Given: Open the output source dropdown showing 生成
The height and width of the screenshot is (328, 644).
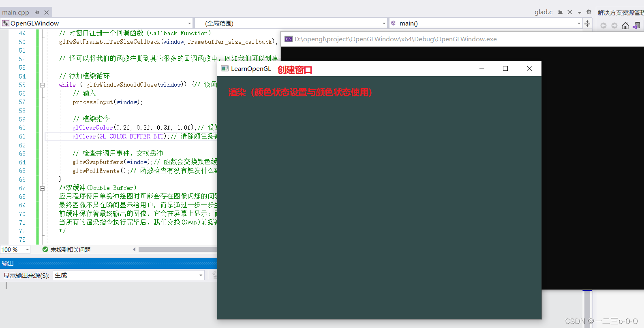Looking at the screenshot, I should pyautogui.click(x=201, y=275).
